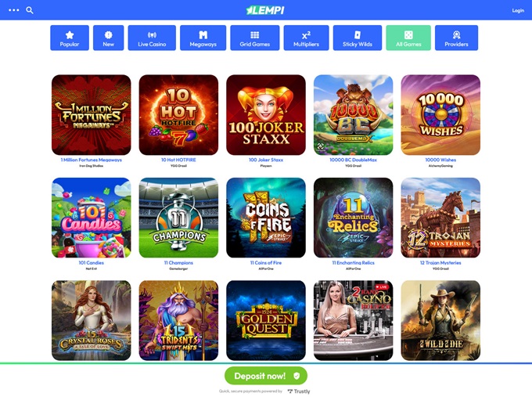The width and height of the screenshot is (532, 400).
Task: Click the Deposit now! button
Action: [x=266, y=376]
